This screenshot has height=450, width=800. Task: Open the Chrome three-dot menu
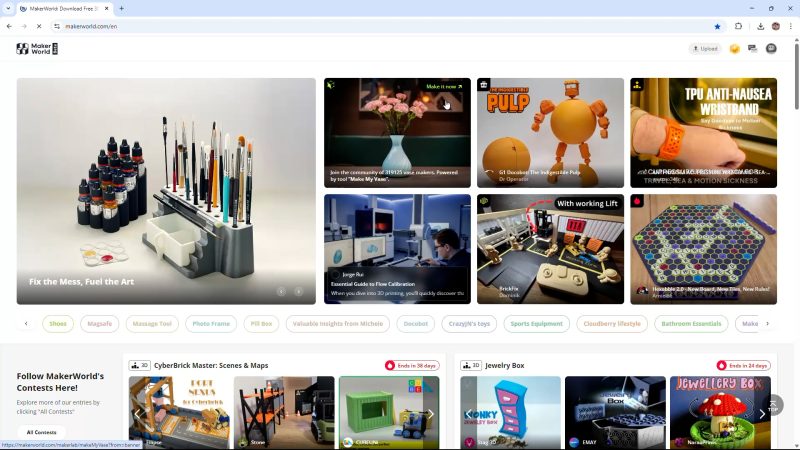click(x=791, y=26)
